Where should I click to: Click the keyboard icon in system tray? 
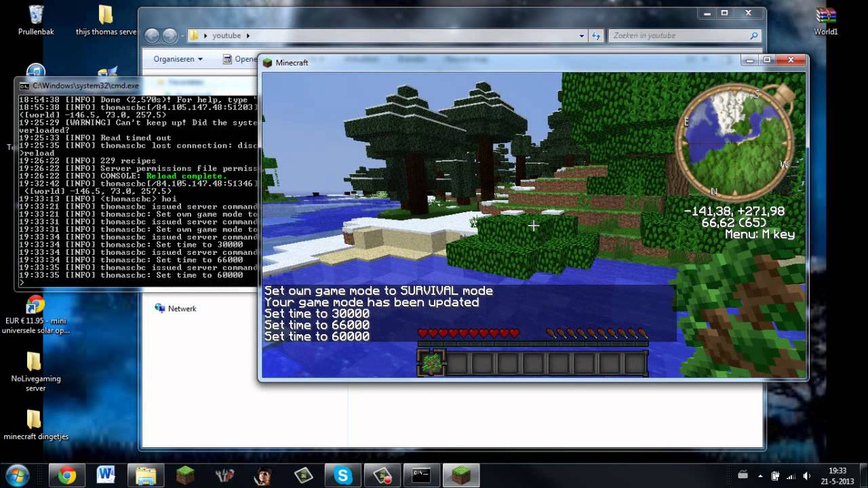pyautogui.click(x=743, y=475)
